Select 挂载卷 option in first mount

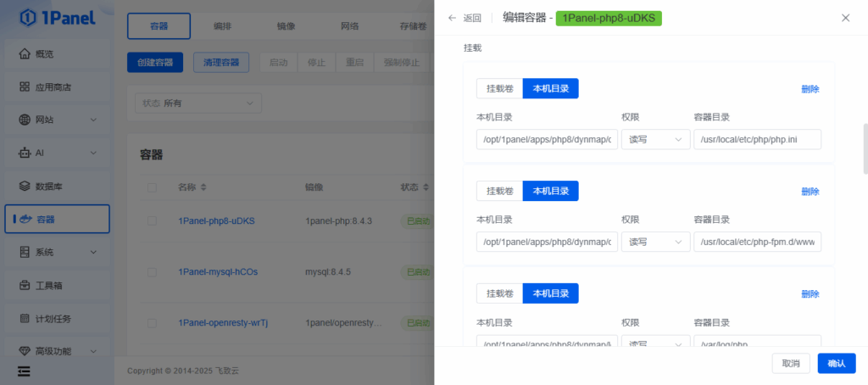click(499, 88)
